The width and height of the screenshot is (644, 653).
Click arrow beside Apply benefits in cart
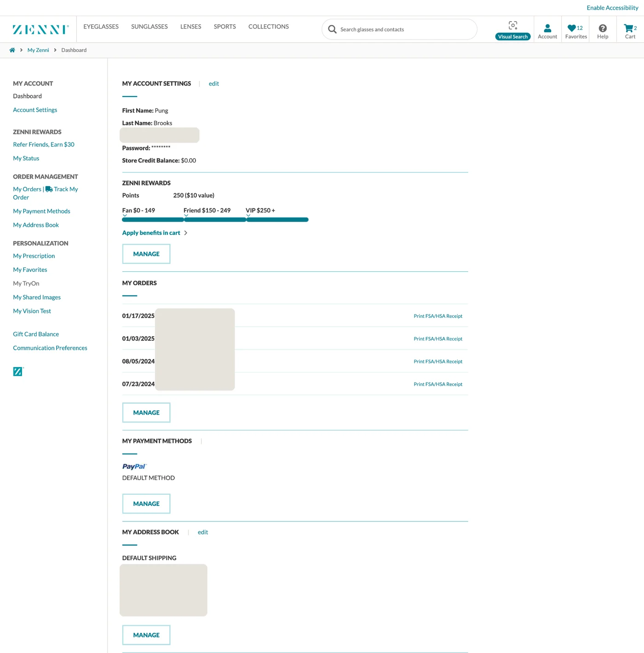186,233
